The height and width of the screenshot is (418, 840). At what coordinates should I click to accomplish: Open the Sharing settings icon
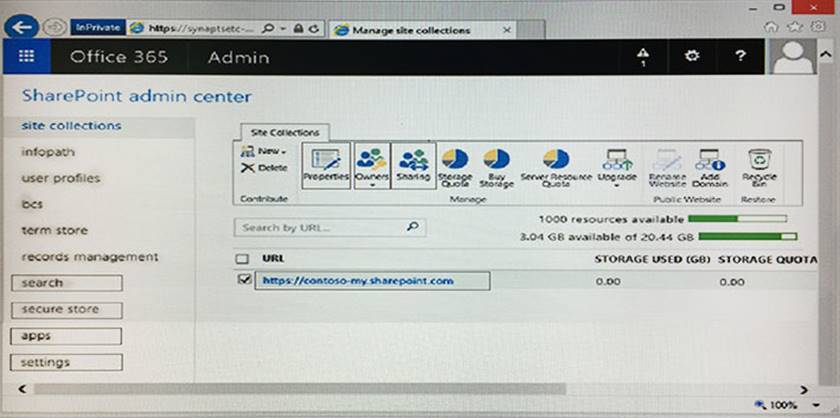tap(412, 165)
